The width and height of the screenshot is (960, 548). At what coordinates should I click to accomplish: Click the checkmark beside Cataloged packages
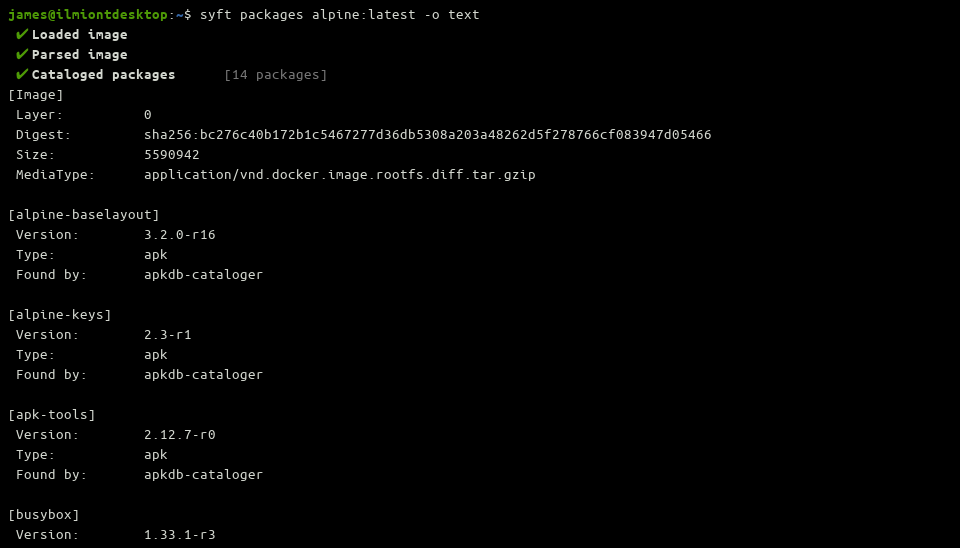click(22, 75)
